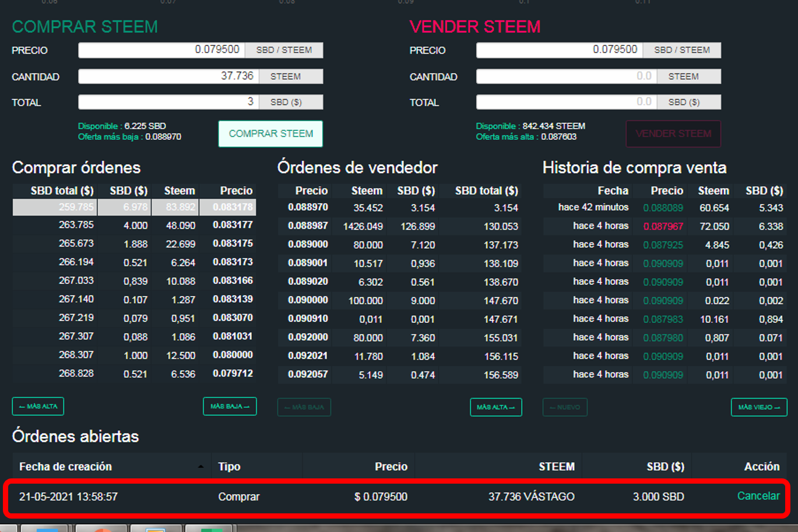Click the Precio header in Órdenes abiertas
Image resolution: width=798 pixels, height=532 pixels.
point(391,467)
